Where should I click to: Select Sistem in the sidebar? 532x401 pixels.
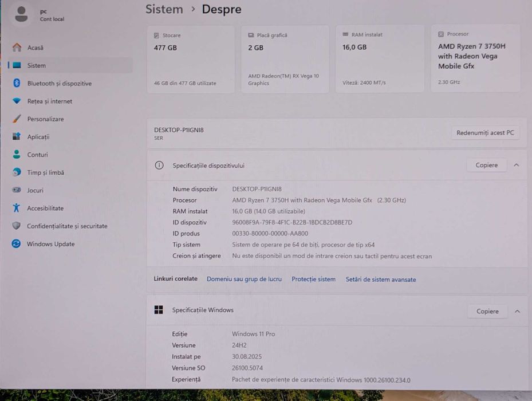[70, 65]
